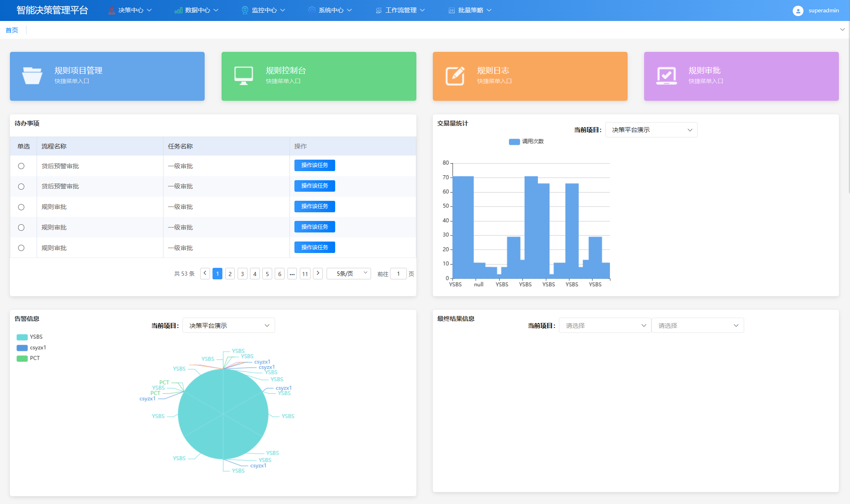Screen dimensions: 850x504
Task: Click the folder icon on 规则项目管理 card
Action: [32, 76]
